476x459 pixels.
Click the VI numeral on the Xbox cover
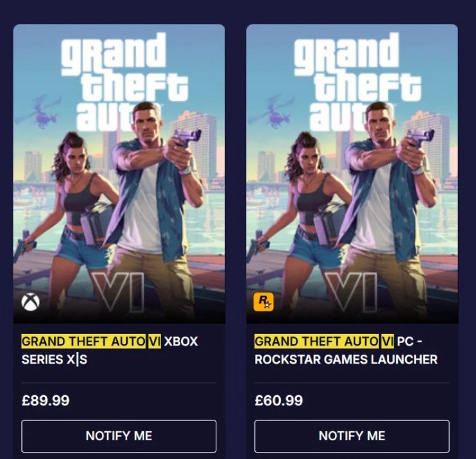(x=118, y=292)
